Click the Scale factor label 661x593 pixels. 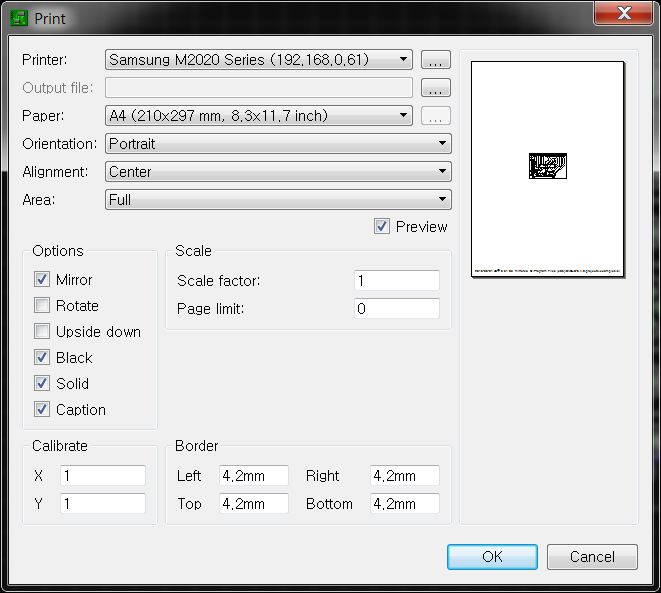pyautogui.click(x=218, y=281)
